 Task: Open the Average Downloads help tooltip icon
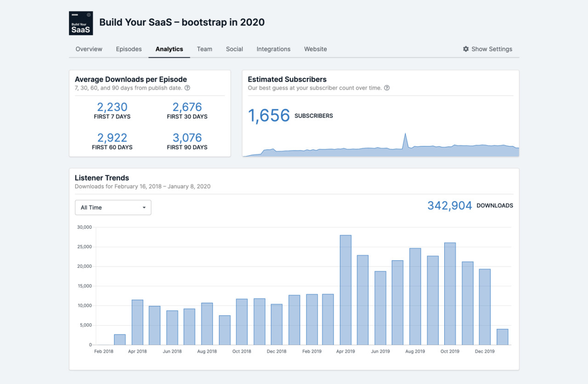click(187, 88)
